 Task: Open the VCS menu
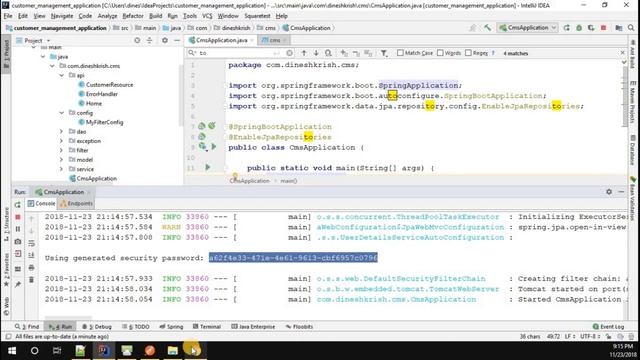tap(207, 16)
